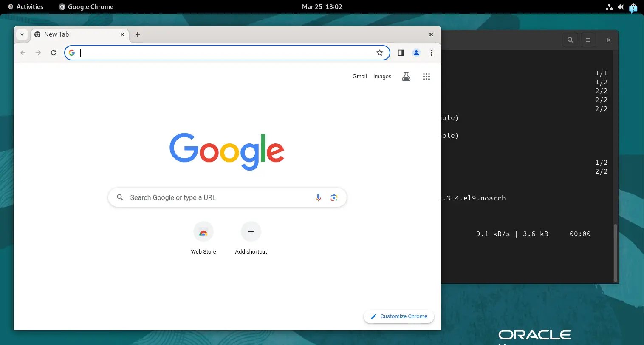Expand the tab search dropdown arrow
Screen dimensions: 644x345
pyautogui.click(x=22, y=34)
